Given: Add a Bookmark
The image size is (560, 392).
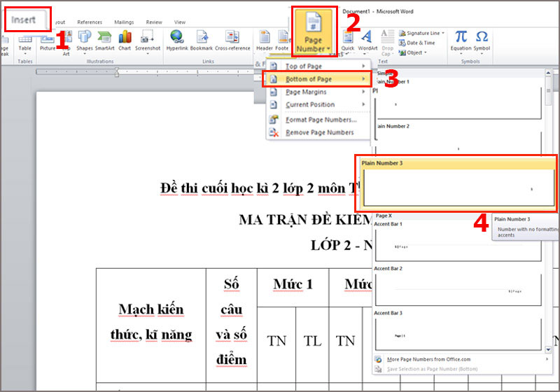Looking at the screenshot, I should coord(202,41).
